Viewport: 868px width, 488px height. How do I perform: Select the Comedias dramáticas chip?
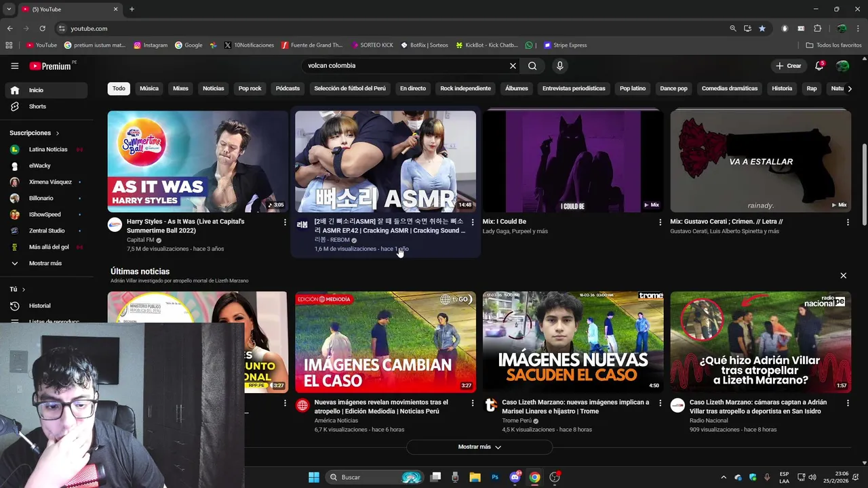point(730,89)
